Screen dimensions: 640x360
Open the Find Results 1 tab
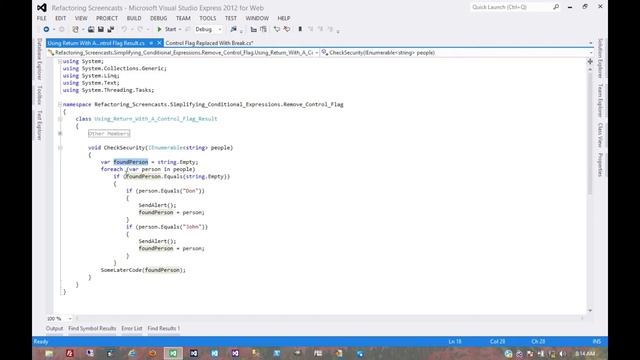[164, 328]
